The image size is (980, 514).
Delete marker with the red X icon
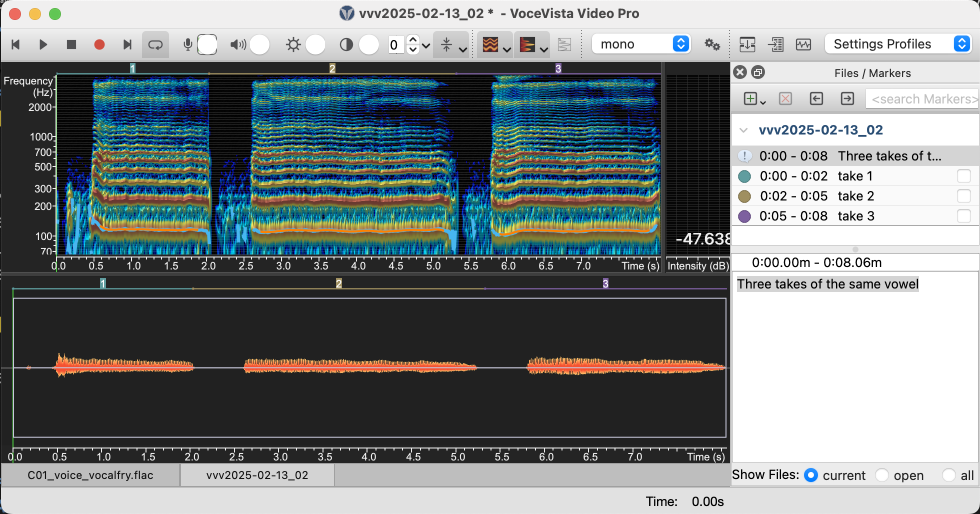[x=785, y=98]
